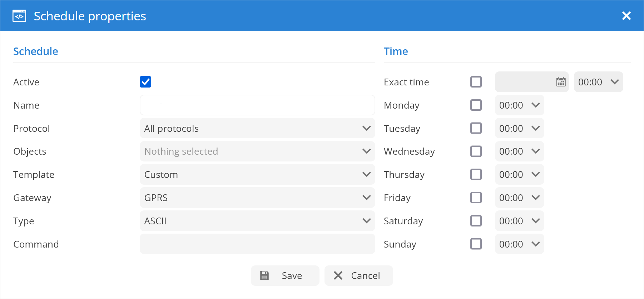Click the floppy disk Save icon
Viewport: 644px width, 299px height.
click(x=264, y=275)
